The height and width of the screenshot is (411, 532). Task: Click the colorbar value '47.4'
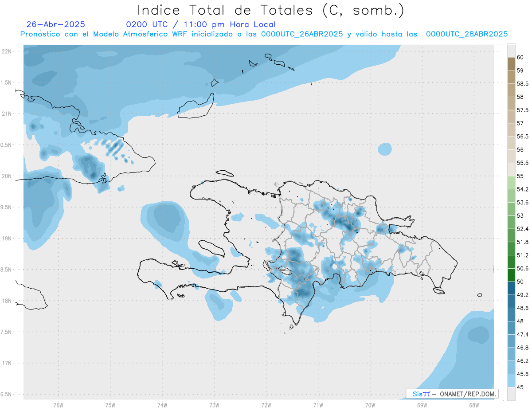tap(523, 334)
